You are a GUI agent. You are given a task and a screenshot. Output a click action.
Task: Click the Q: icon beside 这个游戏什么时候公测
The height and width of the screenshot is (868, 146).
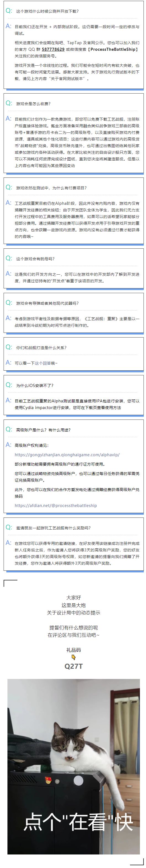click(x=9, y=11)
